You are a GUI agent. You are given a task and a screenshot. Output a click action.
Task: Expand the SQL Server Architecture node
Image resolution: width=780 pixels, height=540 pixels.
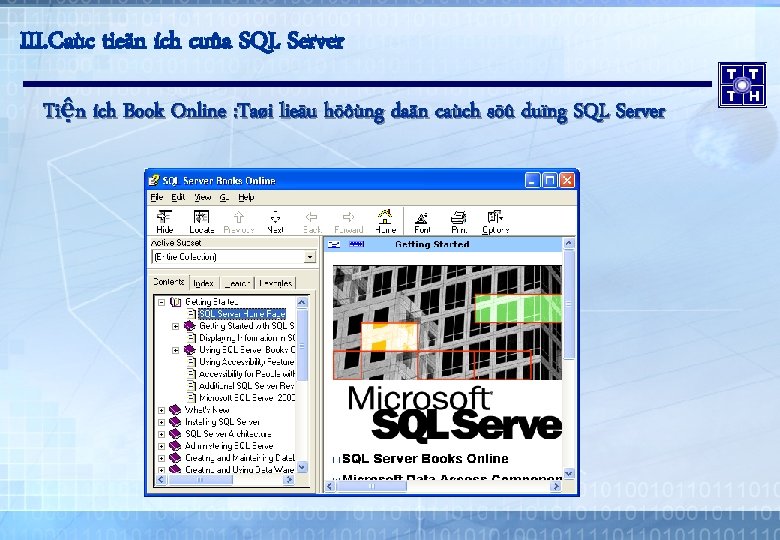(x=161, y=434)
